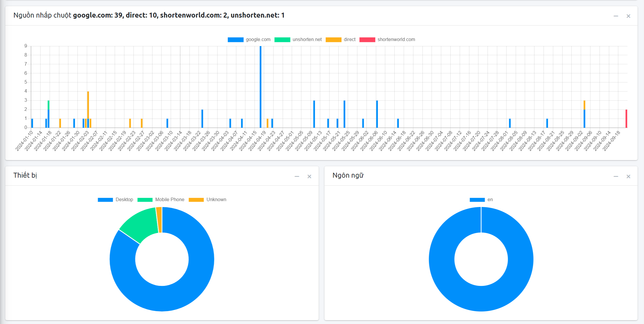Viewport: 644px width, 324px height.
Task: Close the Thiết bị panel
Action: click(309, 177)
